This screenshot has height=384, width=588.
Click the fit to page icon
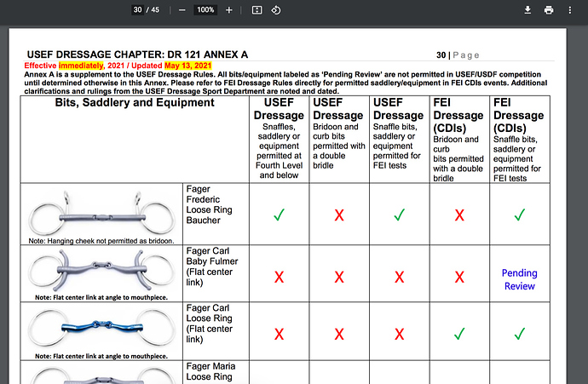click(x=257, y=10)
